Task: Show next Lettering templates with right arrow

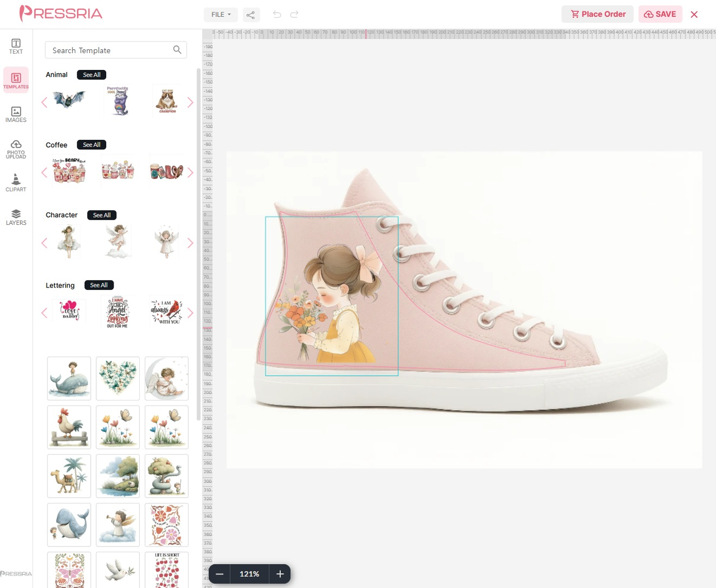Action: (x=190, y=313)
